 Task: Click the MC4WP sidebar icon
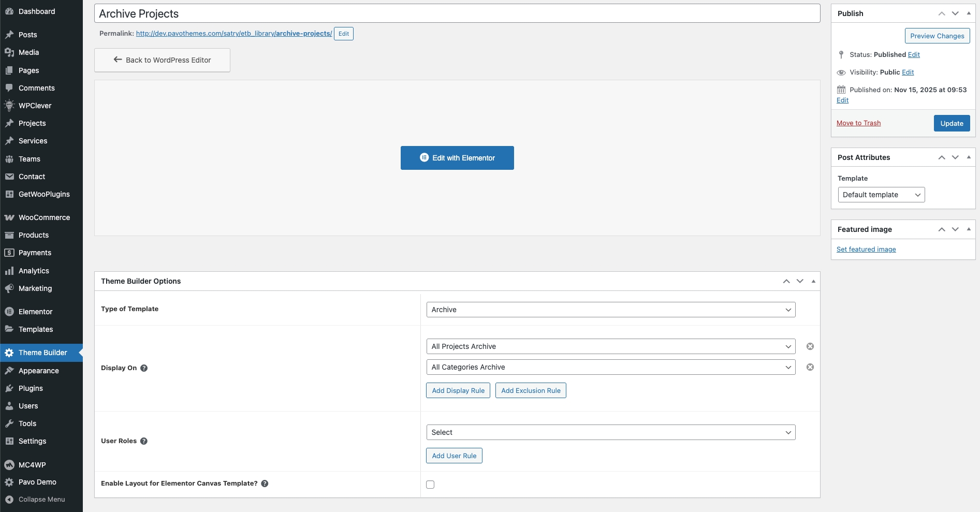coord(9,465)
